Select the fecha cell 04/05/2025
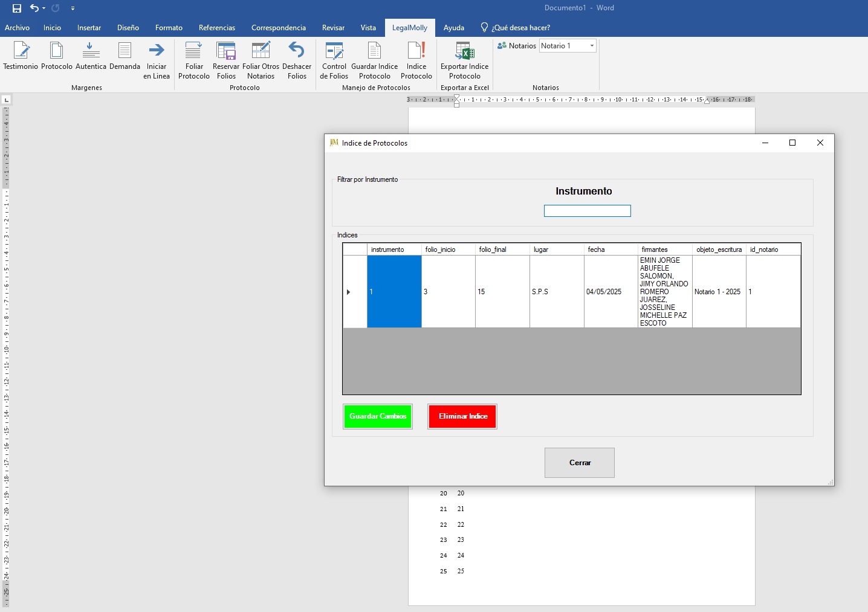Viewport: 868px width, 612px height. pyautogui.click(x=611, y=292)
